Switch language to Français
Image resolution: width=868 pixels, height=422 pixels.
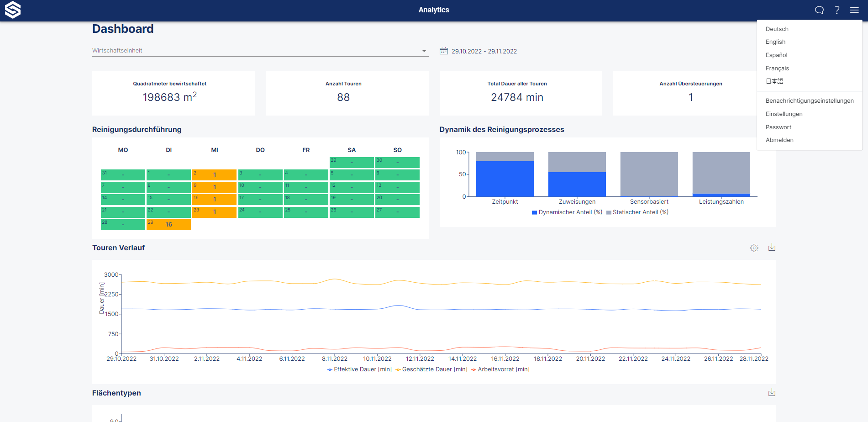coord(777,68)
